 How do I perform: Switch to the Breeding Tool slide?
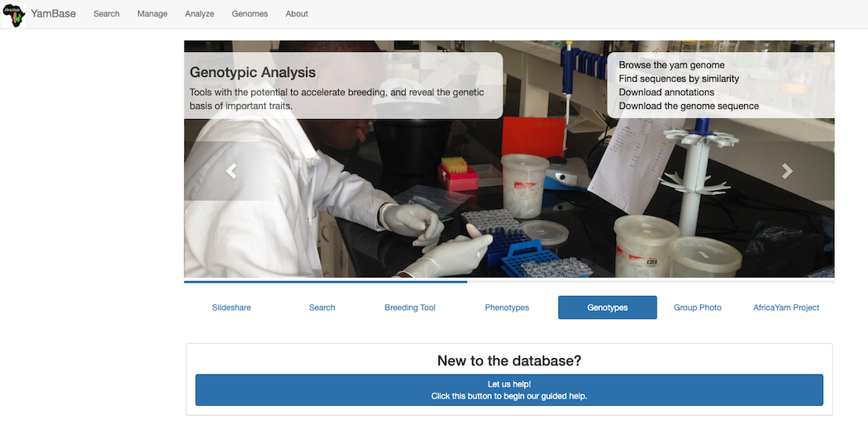point(410,308)
